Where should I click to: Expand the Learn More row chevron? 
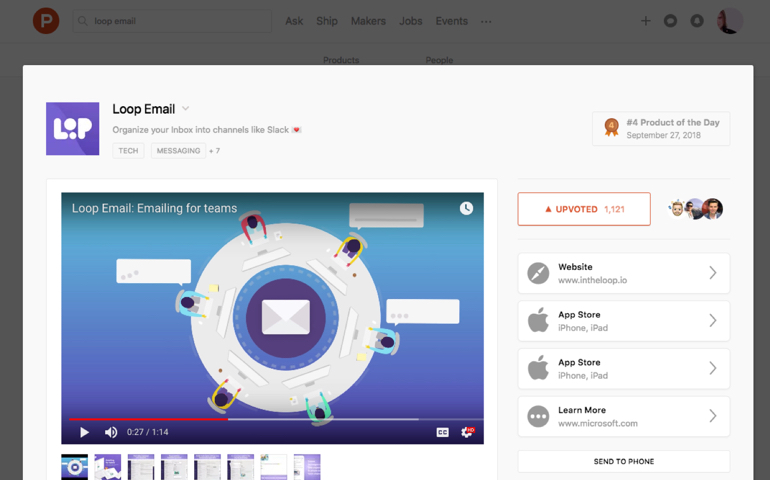pyautogui.click(x=713, y=416)
